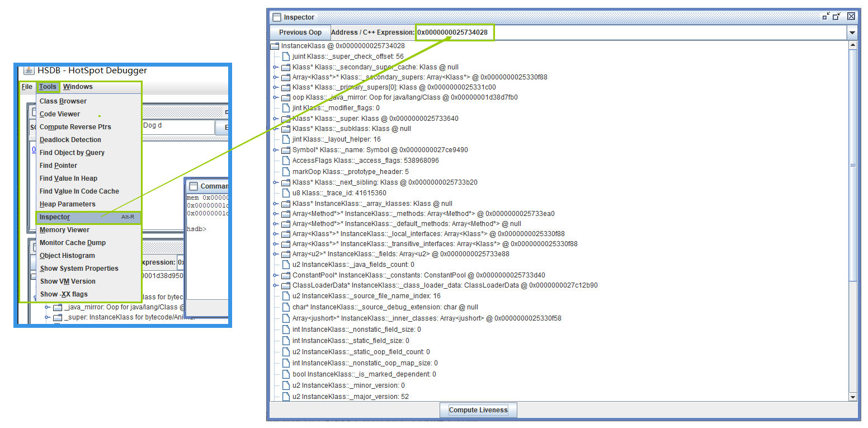Open the Windows menu
This screenshot has width=868, height=428.
click(78, 87)
